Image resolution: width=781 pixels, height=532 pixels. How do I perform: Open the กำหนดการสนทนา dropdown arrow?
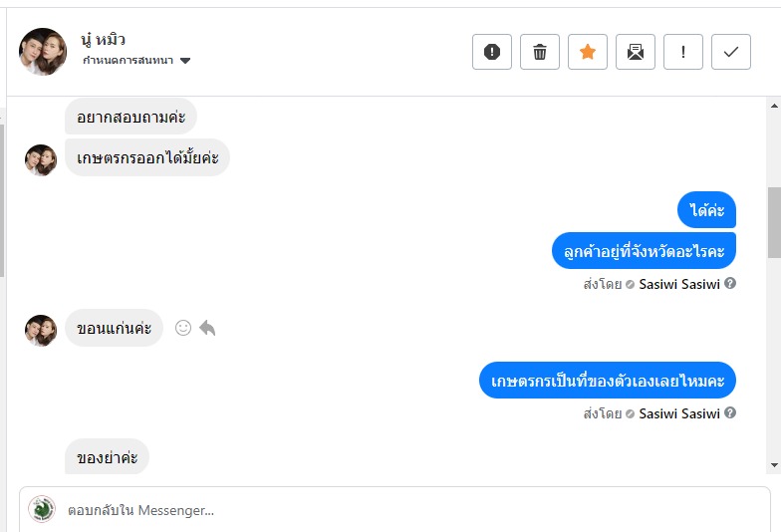pos(185,61)
